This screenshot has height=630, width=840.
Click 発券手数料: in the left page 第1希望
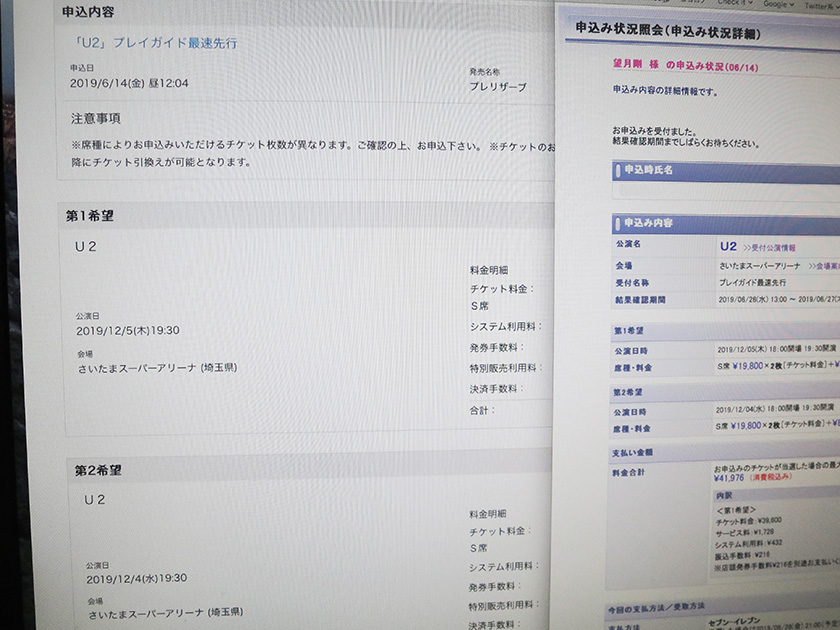click(x=497, y=348)
